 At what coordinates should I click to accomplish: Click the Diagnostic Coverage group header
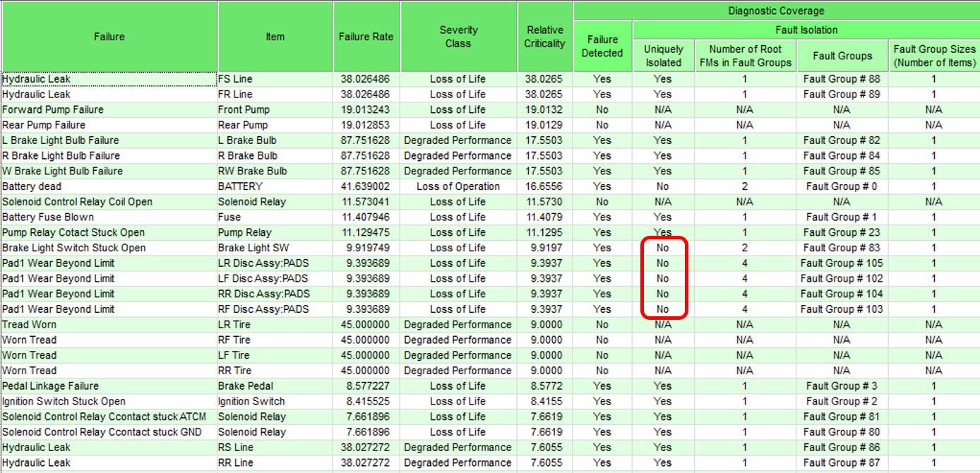pyautogui.click(x=776, y=11)
